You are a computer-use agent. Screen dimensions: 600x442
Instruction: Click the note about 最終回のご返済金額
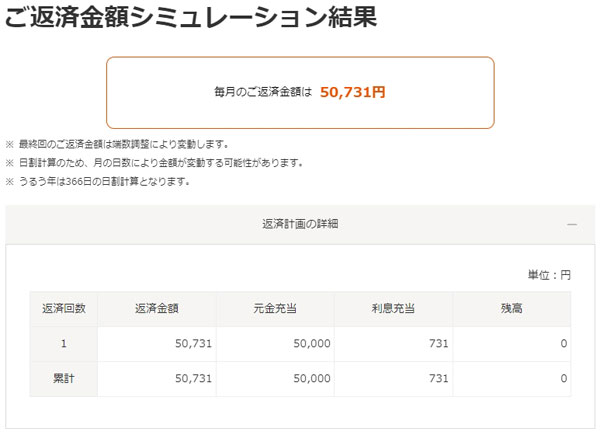pyautogui.click(x=123, y=144)
